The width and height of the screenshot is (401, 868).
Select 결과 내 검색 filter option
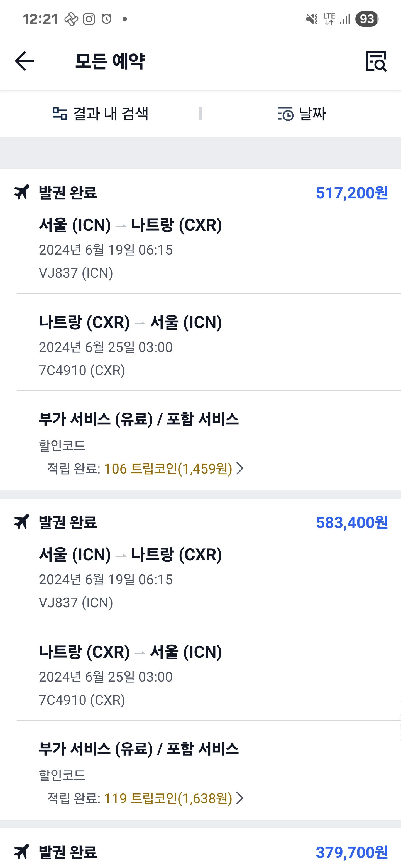point(100,114)
